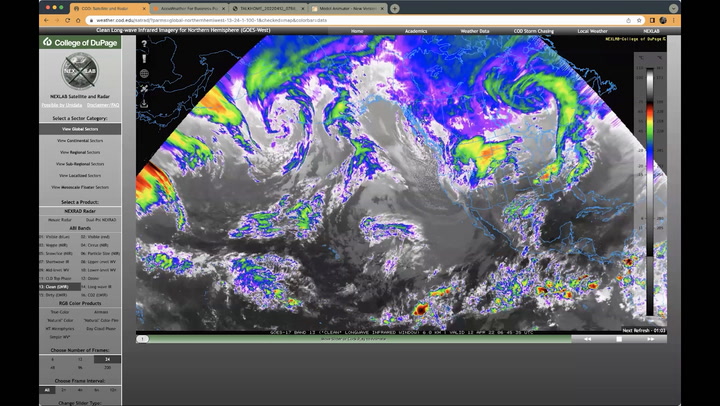Open the COD Storm Chasing menu

[x=533, y=31]
